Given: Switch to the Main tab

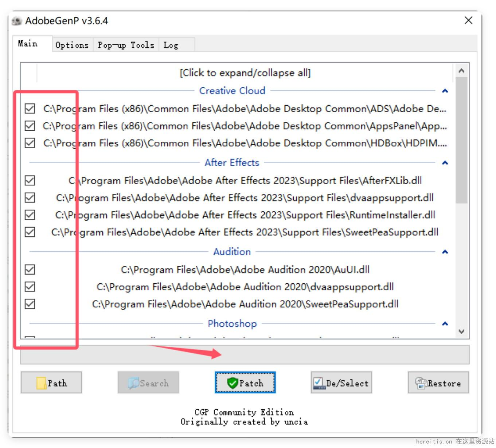Looking at the screenshot, I should (32, 44).
